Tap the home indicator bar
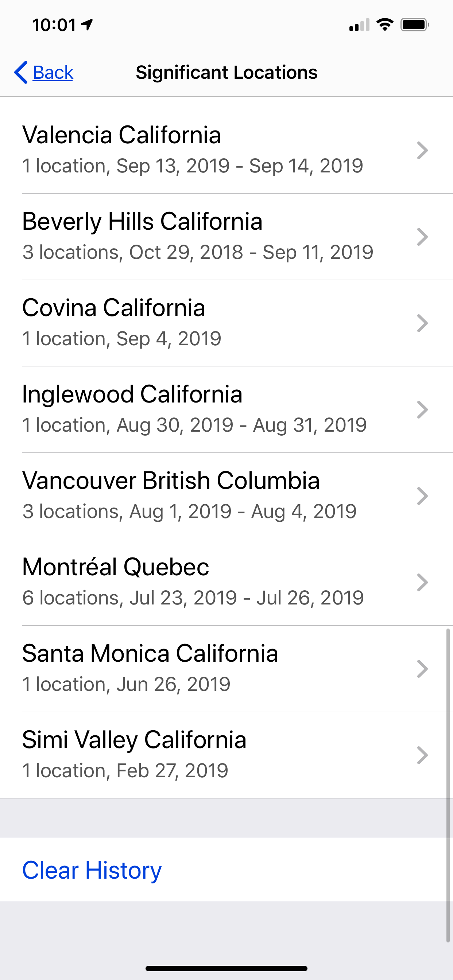Viewport: 453px width, 980px height. pos(226,968)
